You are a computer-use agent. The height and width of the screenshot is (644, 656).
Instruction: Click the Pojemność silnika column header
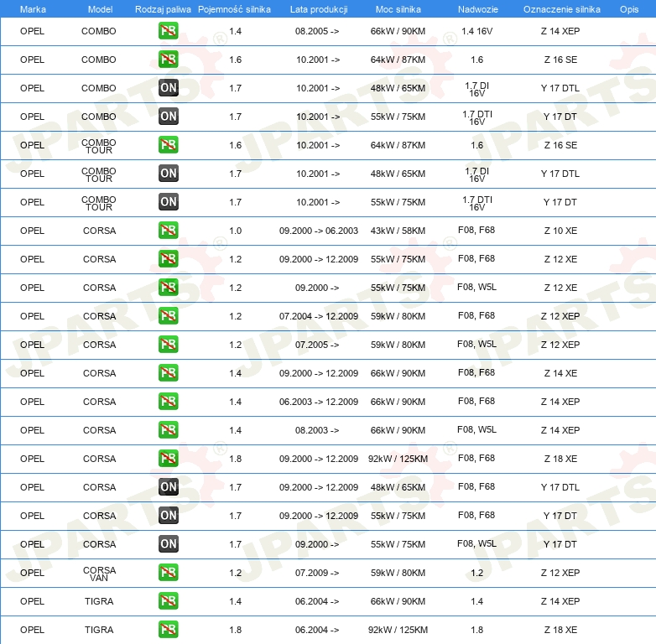234,9
